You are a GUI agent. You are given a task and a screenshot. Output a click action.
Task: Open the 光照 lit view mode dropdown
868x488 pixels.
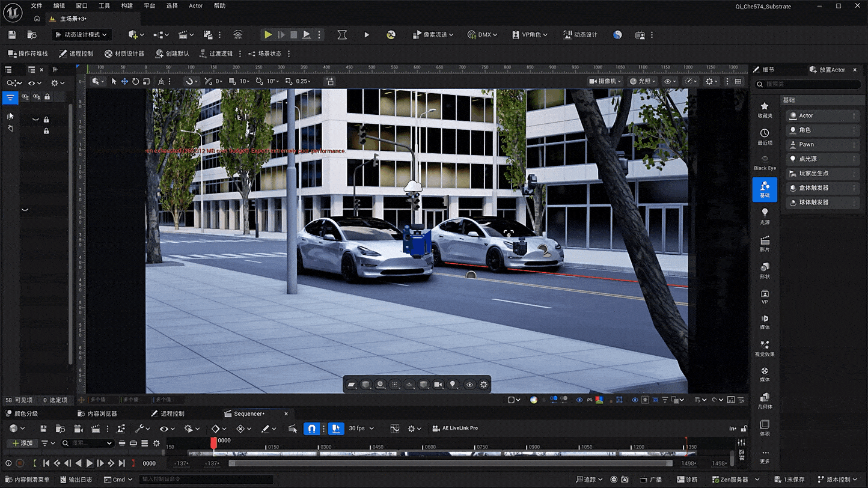click(644, 81)
